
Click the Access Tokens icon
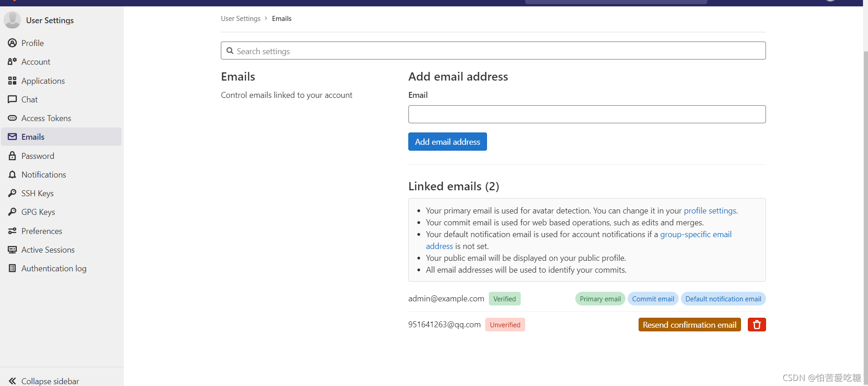tap(12, 118)
